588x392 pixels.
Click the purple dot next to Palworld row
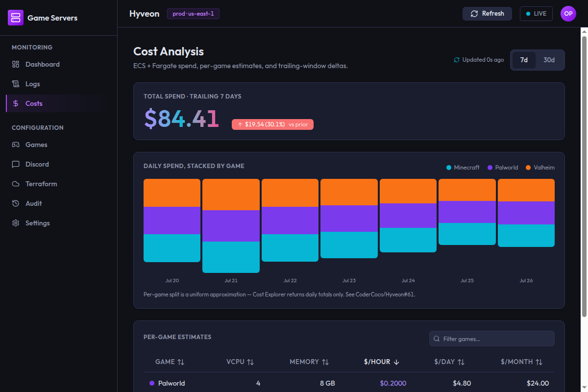(152, 383)
